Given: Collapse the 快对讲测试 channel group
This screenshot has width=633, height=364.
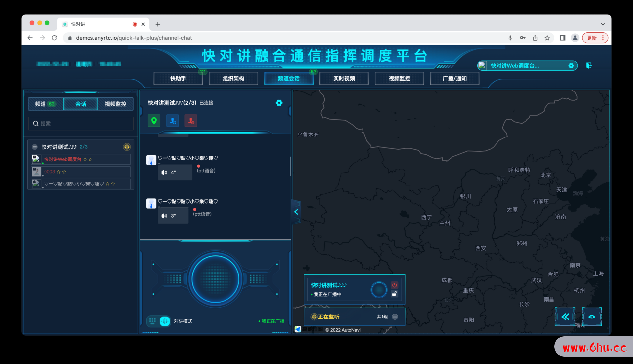Looking at the screenshot, I should [x=35, y=147].
